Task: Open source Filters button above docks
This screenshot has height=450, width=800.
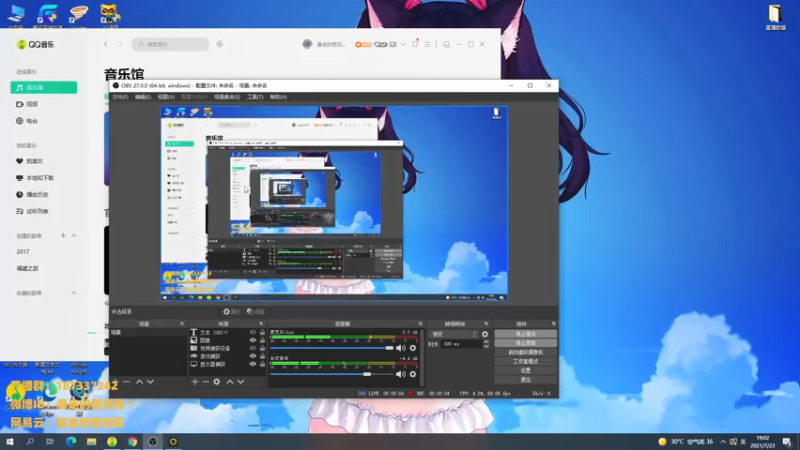Action: (x=256, y=312)
